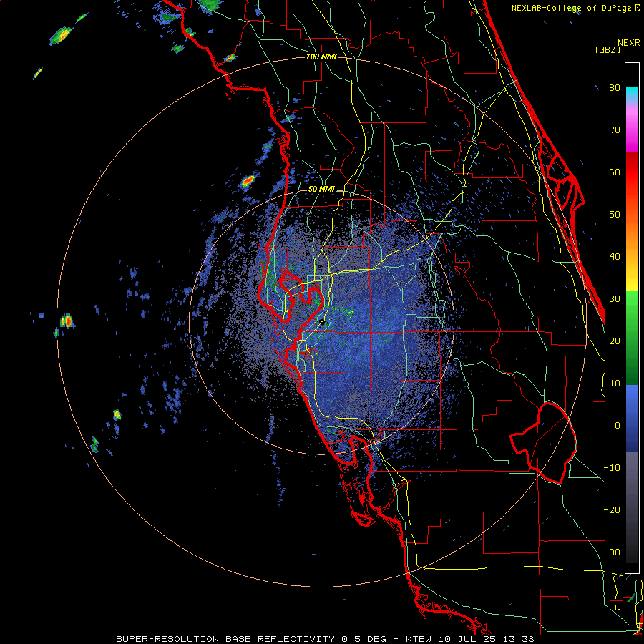The width and height of the screenshot is (644, 644).
Task: Select the -10 value on the dBZ scale
Action: pos(612,468)
